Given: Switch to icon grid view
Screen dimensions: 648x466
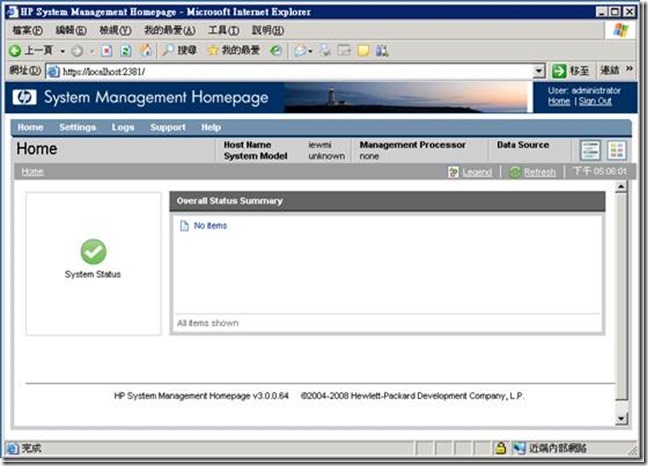Looking at the screenshot, I should click(x=617, y=150).
